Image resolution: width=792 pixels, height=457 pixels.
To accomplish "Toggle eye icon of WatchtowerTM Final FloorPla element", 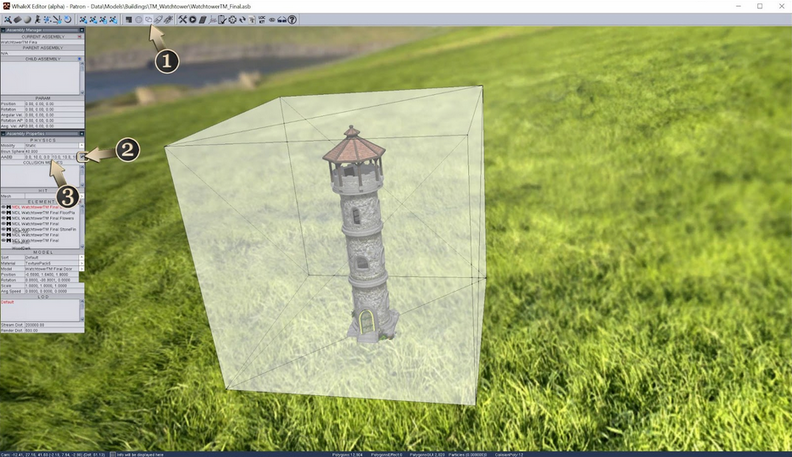I will point(3,213).
